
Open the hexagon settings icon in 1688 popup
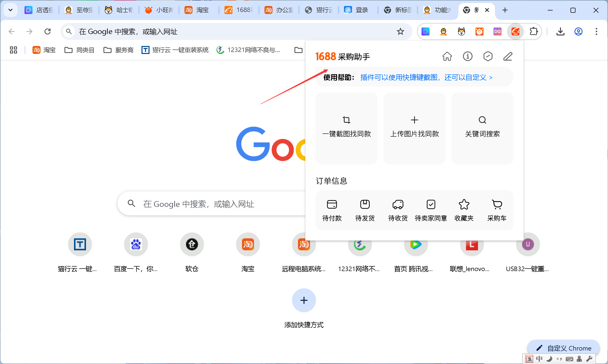tap(488, 56)
